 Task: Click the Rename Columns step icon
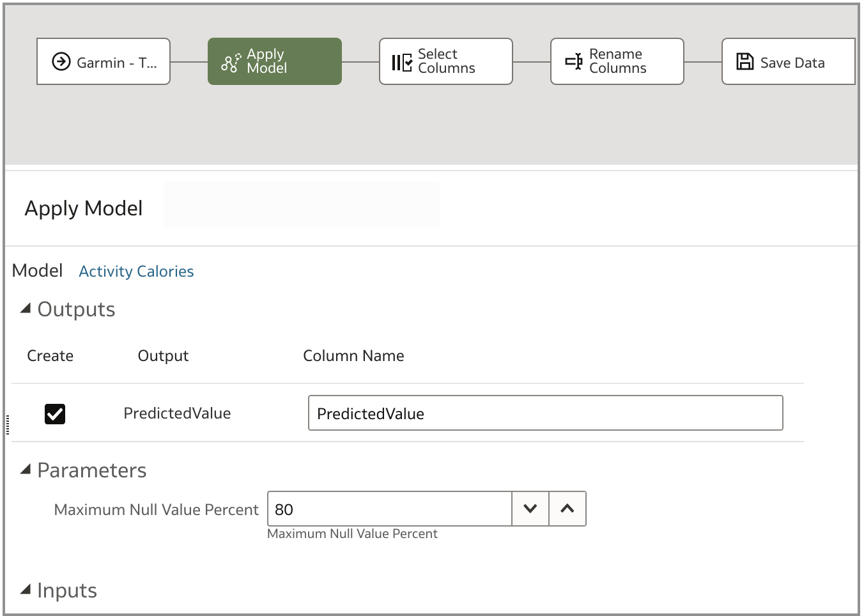pos(574,61)
